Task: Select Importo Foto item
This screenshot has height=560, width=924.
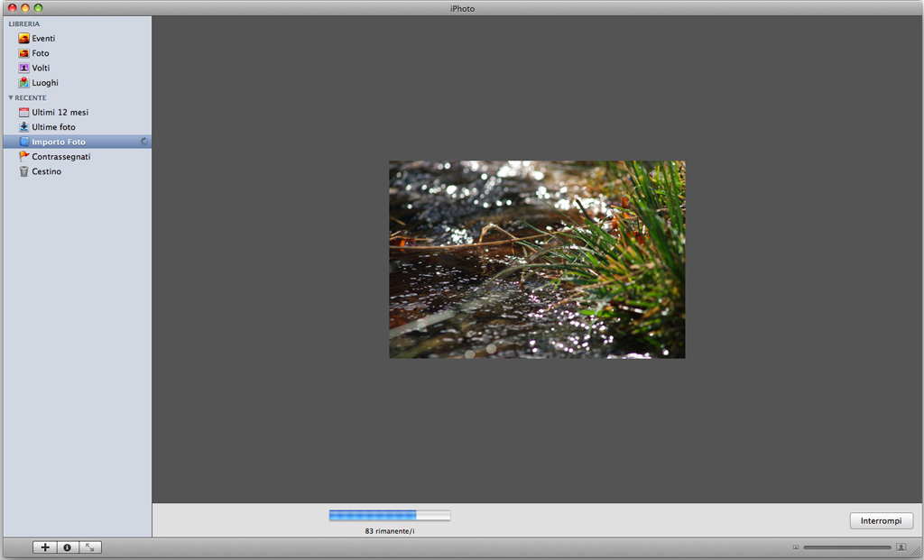Action: (x=78, y=142)
